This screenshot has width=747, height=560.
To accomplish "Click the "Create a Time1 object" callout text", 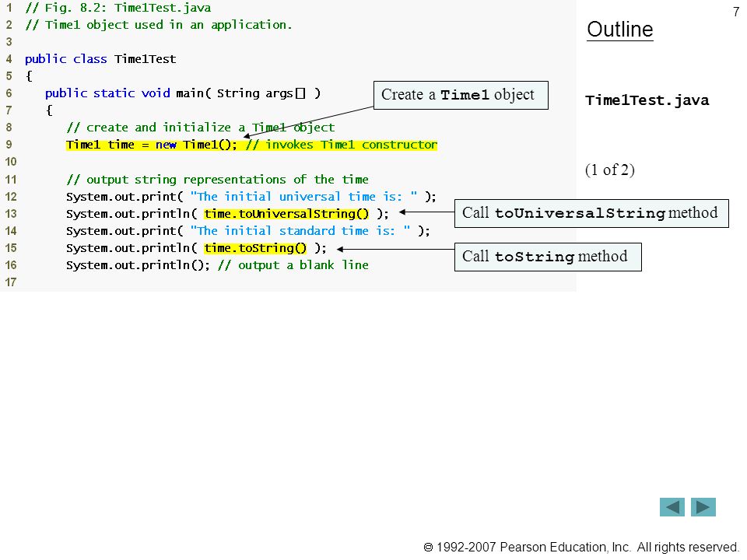I will 458,95.
